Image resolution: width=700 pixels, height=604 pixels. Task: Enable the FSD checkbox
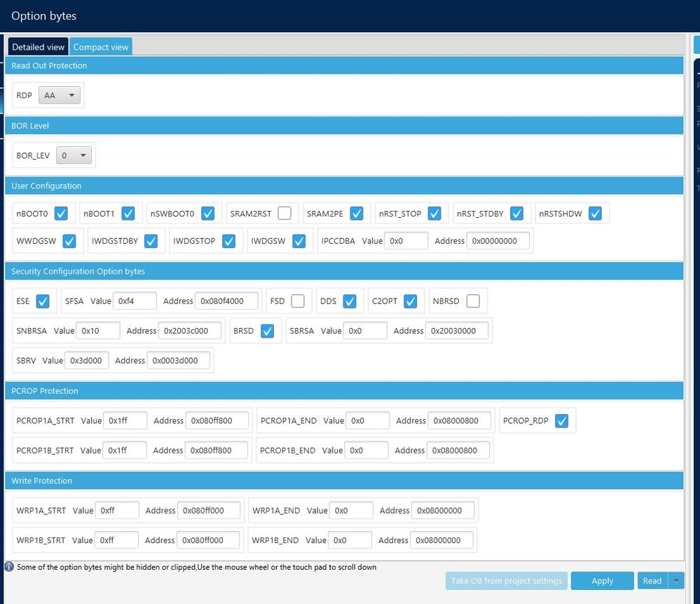click(x=298, y=301)
